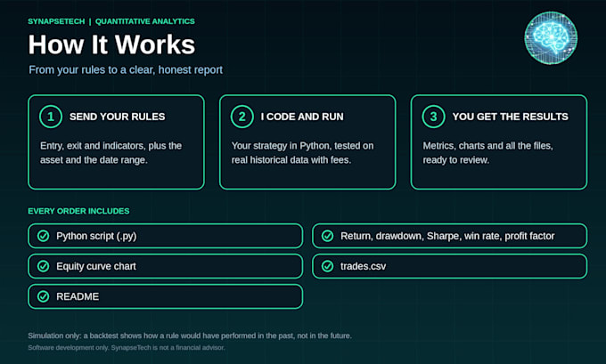Click the Equity curve chart item text

pyautogui.click(x=96, y=266)
